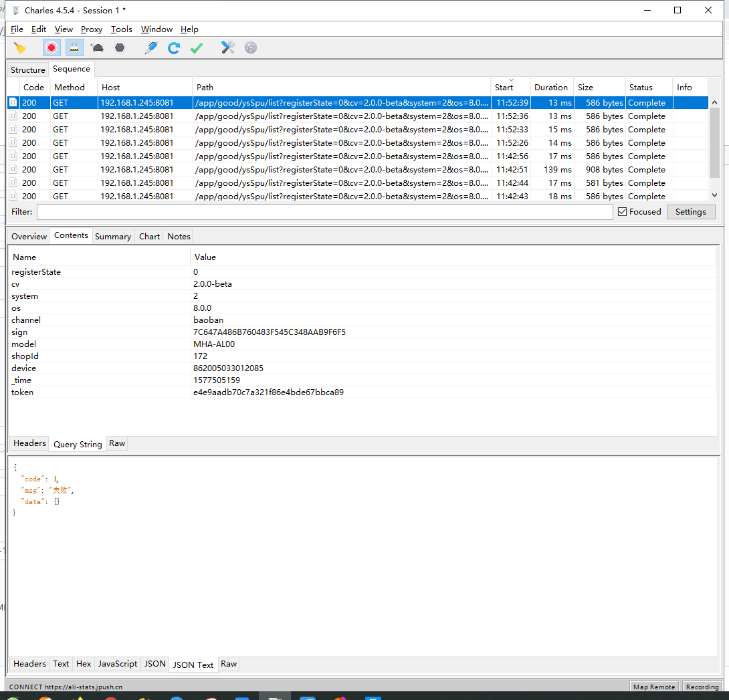729x700 pixels.
Task: Show request Raw tab
Action: (x=117, y=443)
